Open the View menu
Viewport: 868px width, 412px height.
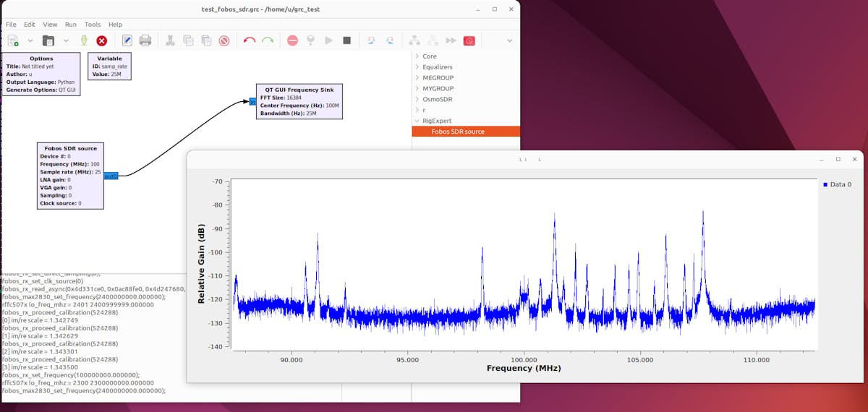click(50, 25)
